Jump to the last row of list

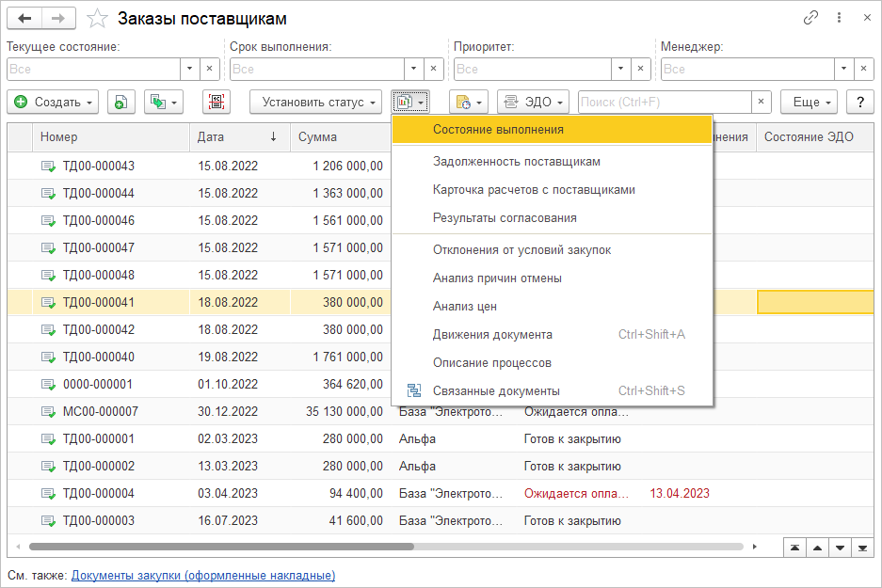[x=860, y=548]
